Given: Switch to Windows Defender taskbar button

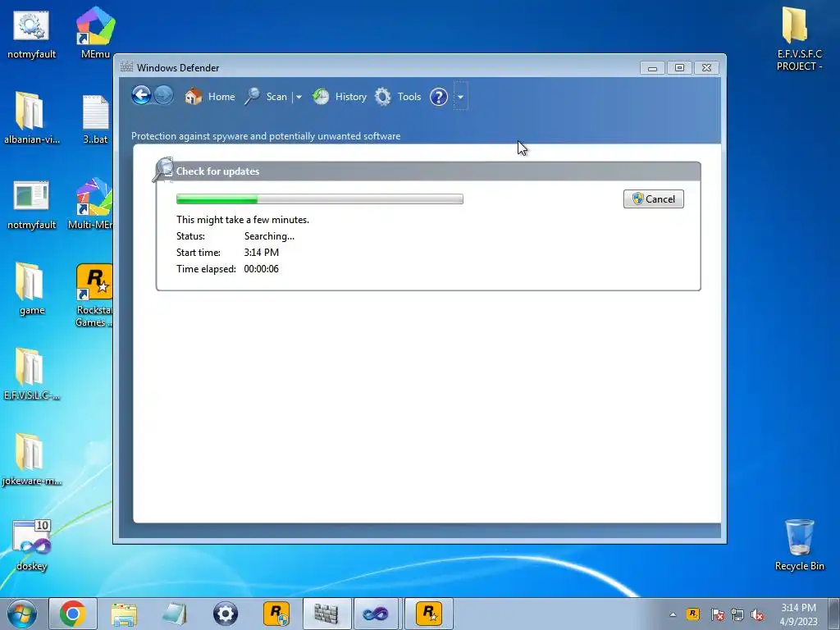Looking at the screenshot, I should point(326,614).
